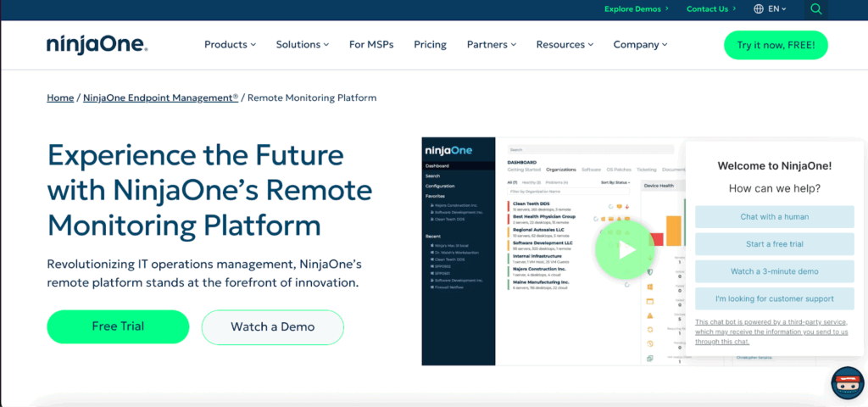The height and width of the screenshot is (407, 868).
Task: Open the Partners dropdown menu
Action: tap(492, 45)
